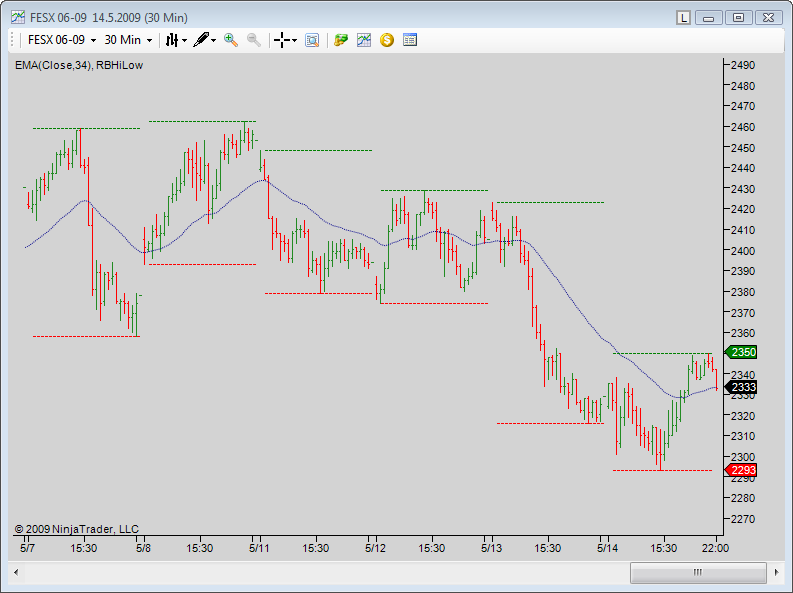Click the horizontal scrollbar thumb
This screenshot has height=593, width=793.
coord(698,572)
